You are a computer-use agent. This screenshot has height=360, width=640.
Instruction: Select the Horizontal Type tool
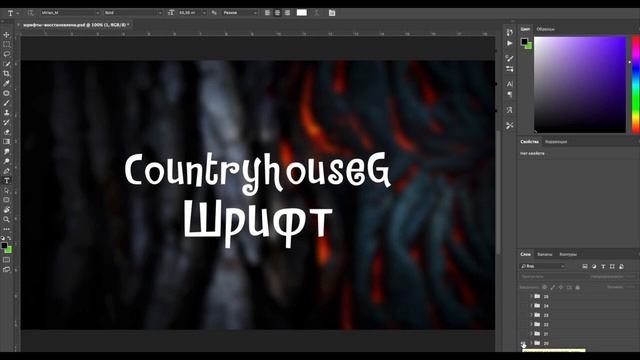[x=7, y=181]
